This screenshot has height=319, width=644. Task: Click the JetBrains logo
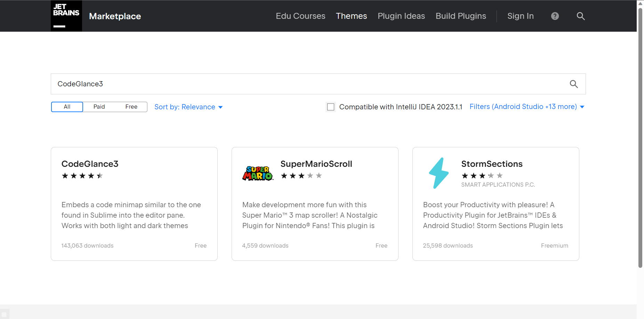click(66, 16)
